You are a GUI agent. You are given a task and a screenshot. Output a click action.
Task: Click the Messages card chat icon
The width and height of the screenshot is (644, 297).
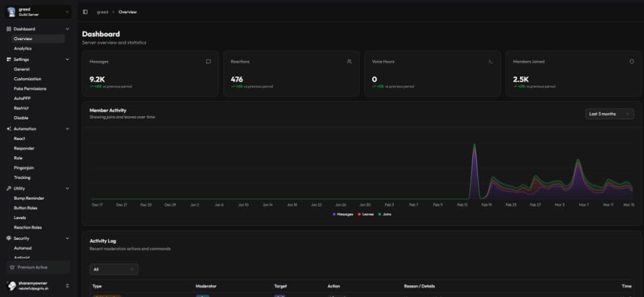208,62
